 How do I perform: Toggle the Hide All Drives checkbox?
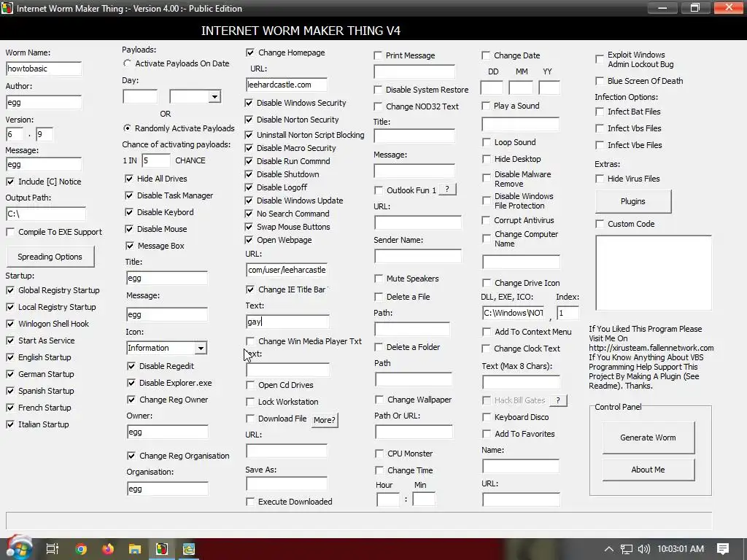tap(128, 179)
